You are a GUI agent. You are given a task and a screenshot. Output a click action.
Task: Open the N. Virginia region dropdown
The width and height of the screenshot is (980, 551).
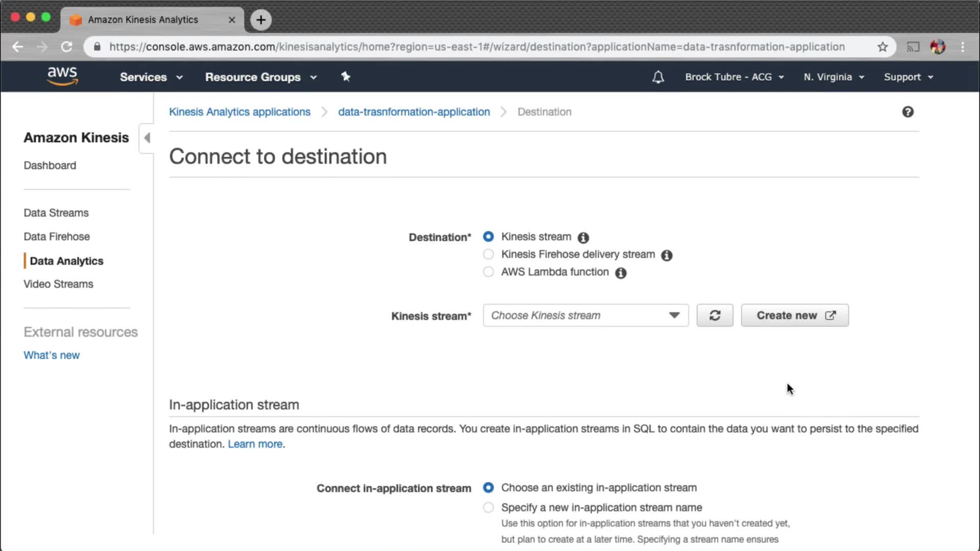point(834,77)
